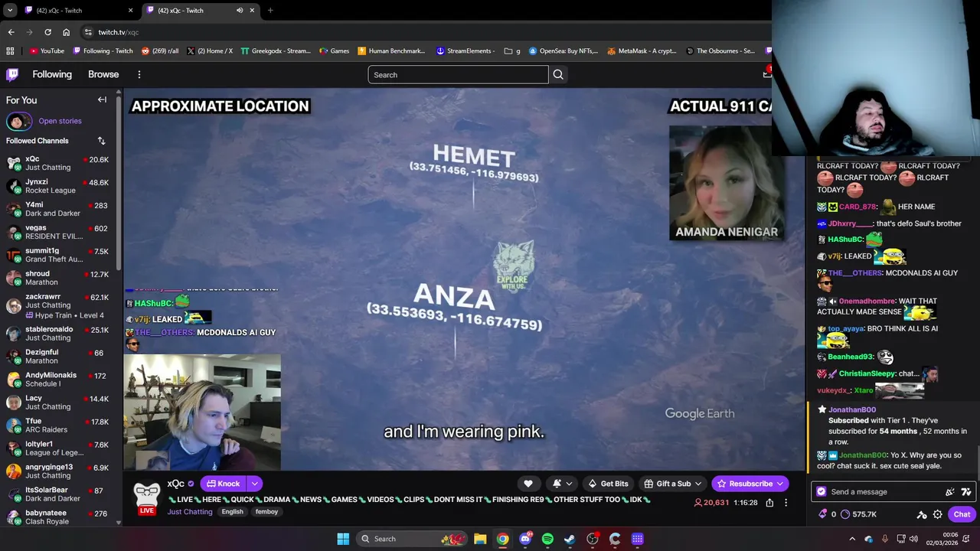Click xQc channel avatar with LIVE badge
This screenshot has height=551, width=980.
tap(146, 497)
